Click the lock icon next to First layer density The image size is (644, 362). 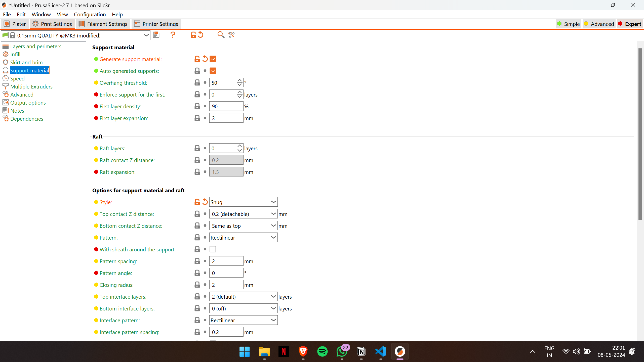point(197,106)
